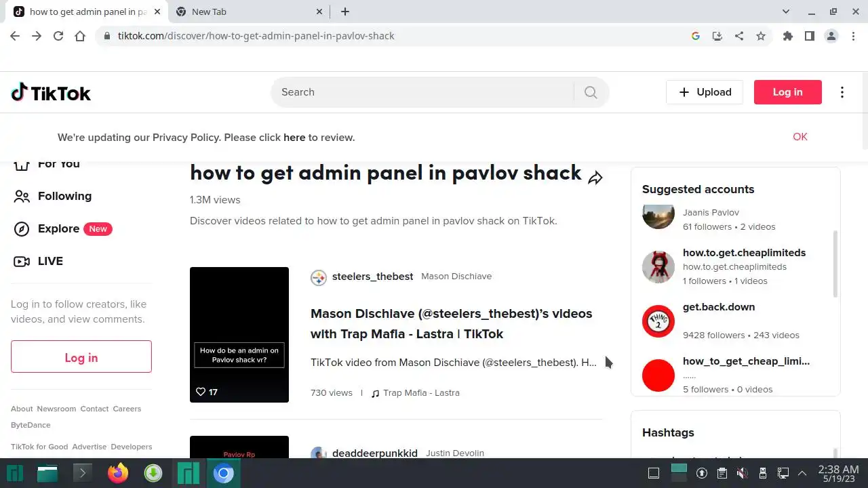Open Firefox from the taskbar
Image resolution: width=868 pixels, height=488 pixels.
(x=118, y=473)
